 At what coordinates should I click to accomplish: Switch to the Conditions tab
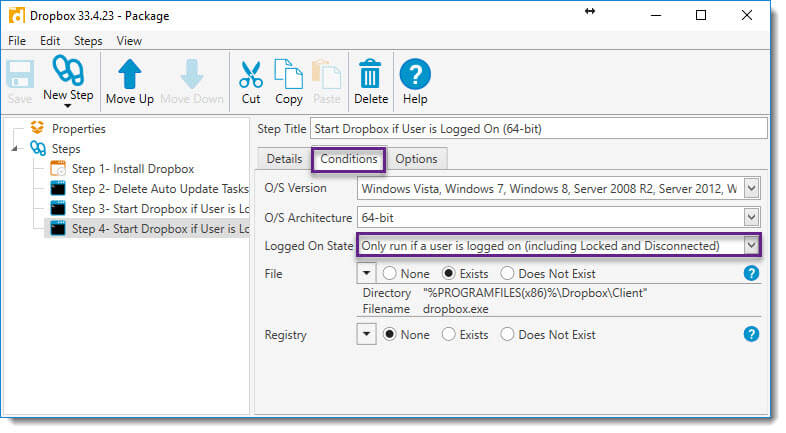tap(349, 159)
